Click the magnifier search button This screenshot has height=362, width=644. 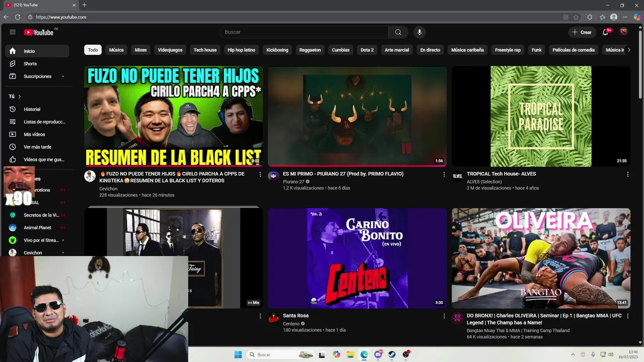pos(398,32)
